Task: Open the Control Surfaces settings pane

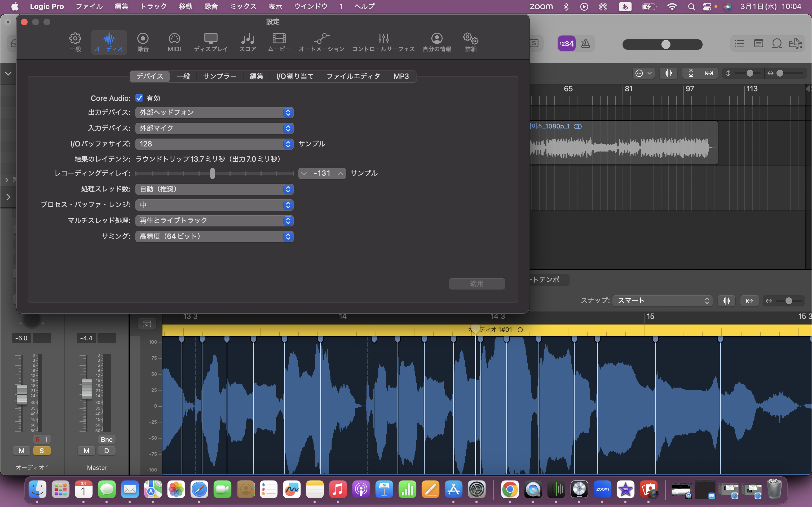Action: 383,42
